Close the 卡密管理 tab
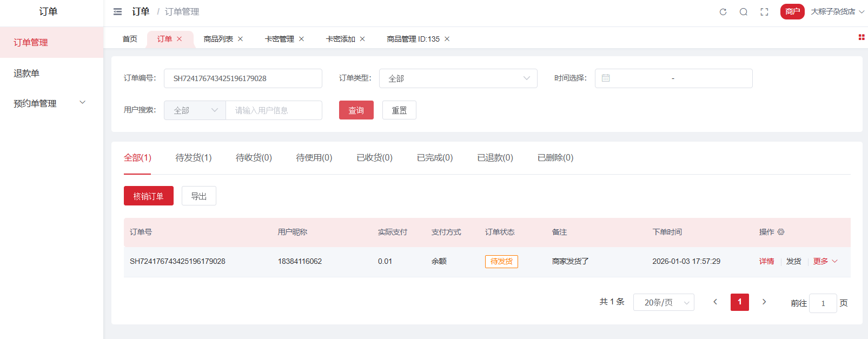 point(302,39)
